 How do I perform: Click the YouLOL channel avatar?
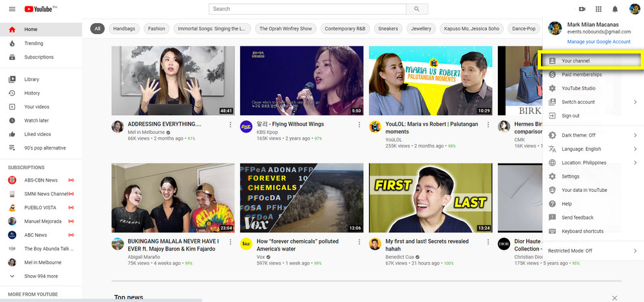[375, 127]
